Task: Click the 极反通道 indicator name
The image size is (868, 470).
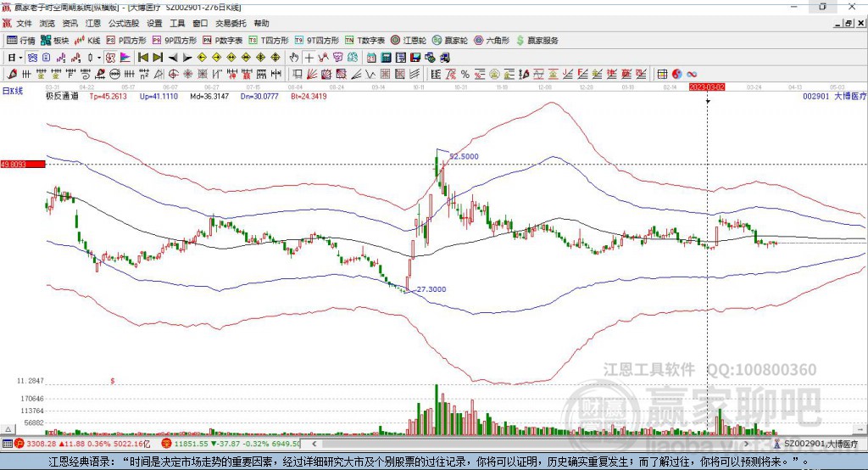Action: pyautogui.click(x=62, y=97)
